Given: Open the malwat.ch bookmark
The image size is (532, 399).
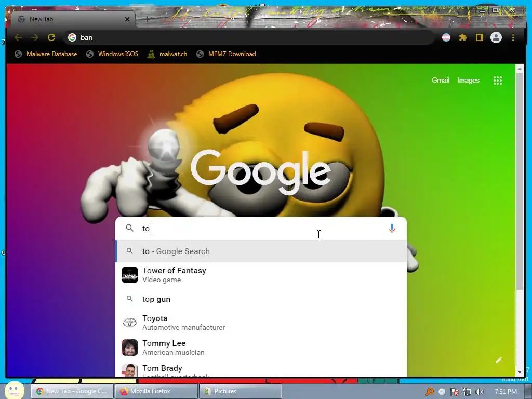Looking at the screenshot, I should [x=167, y=54].
